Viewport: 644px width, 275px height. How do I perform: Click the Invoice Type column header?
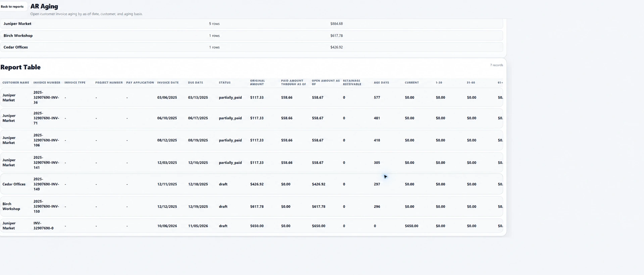[x=75, y=82]
